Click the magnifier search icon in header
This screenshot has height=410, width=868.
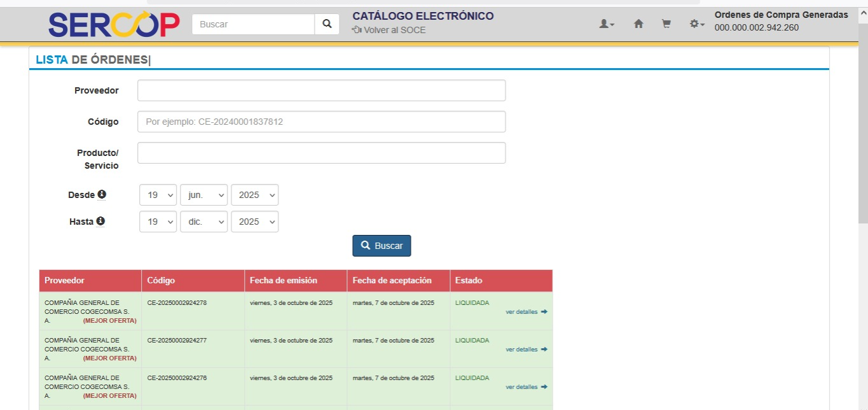coord(327,24)
